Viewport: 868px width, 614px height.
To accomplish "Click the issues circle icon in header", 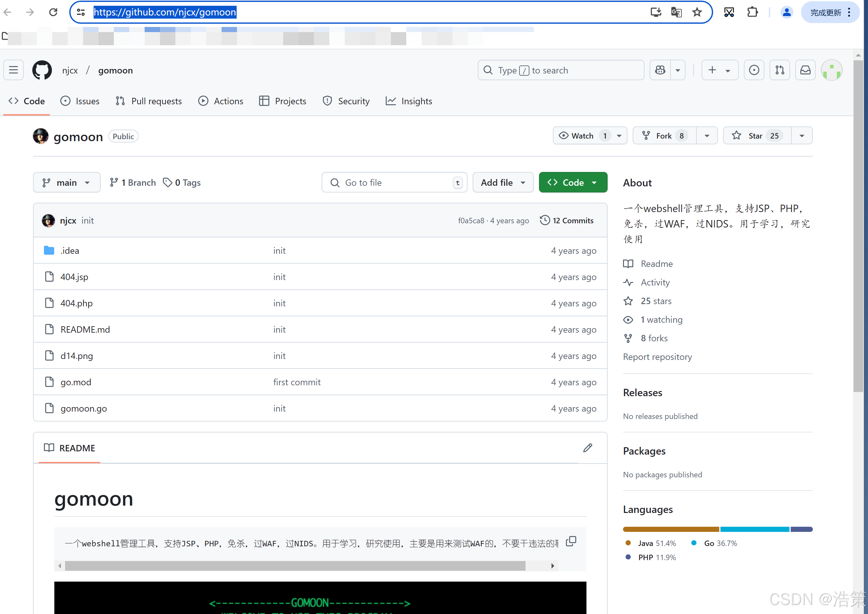I will click(754, 70).
